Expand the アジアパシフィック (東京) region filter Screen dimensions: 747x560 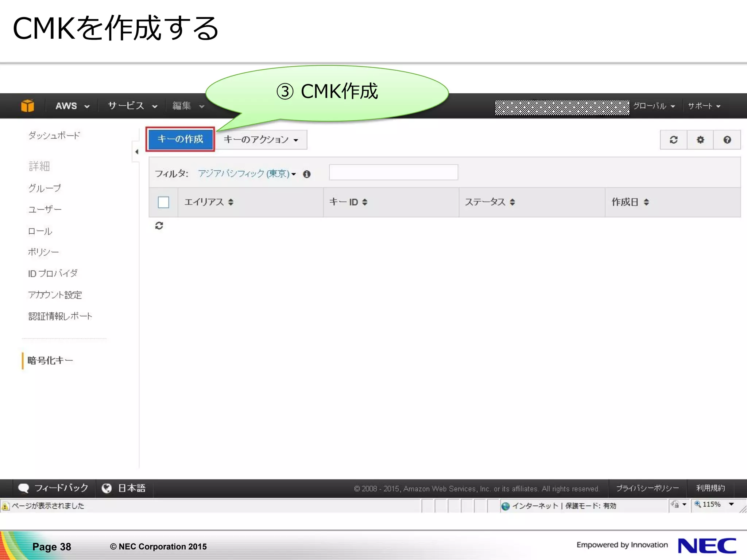point(247,174)
